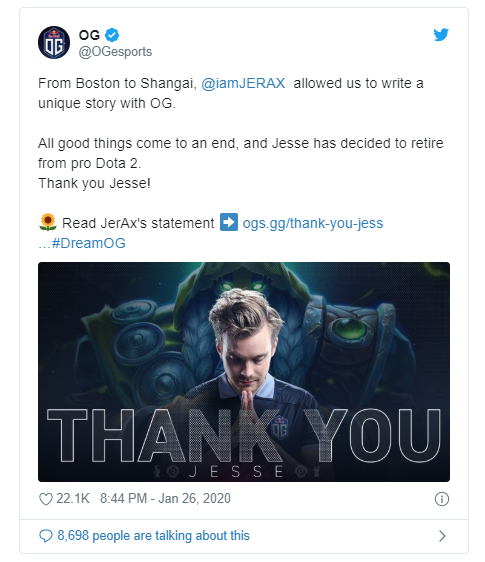This screenshot has height=562, width=485.
Task: Open the @iamJERAX mention
Action: click(x=243, y=84)
